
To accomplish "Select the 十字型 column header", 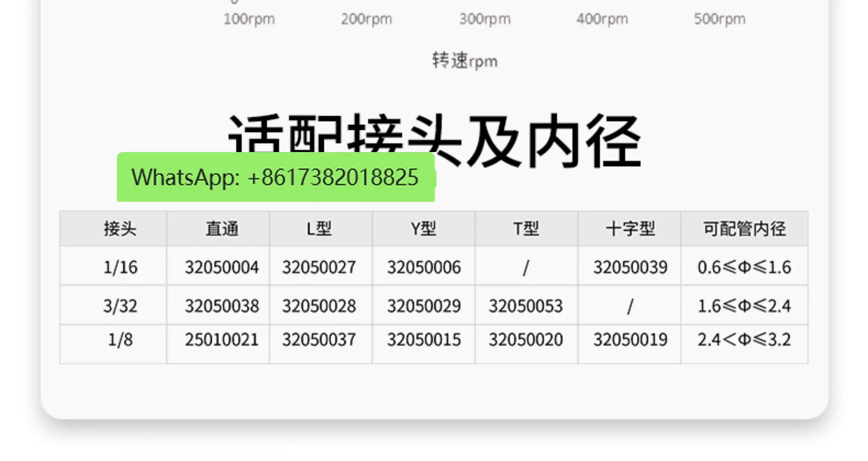I will 630,229.
